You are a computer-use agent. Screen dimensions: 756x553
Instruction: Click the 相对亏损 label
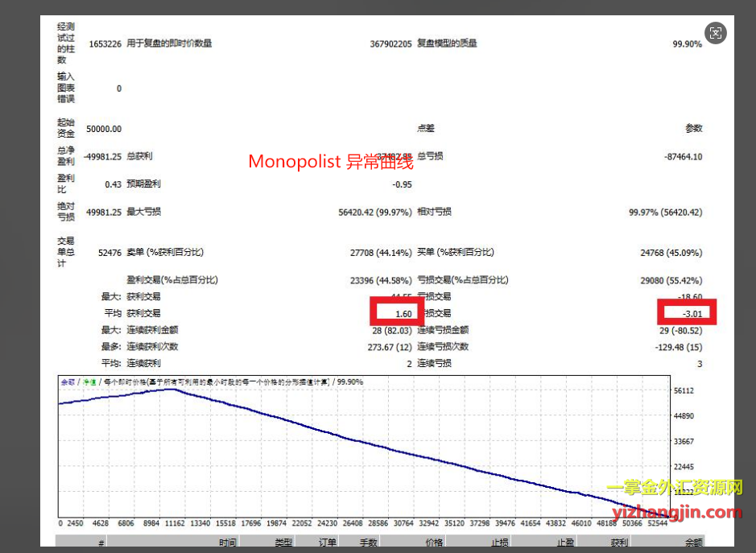pos(435,212)
